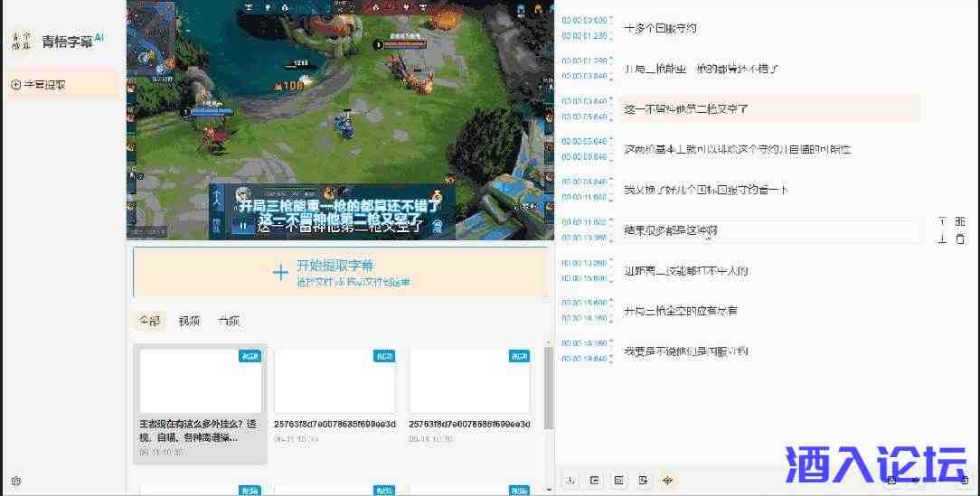Viewport: 980px width, 496px height.
Task: Select the 全部 filter tab
Action: pos(149,321)
